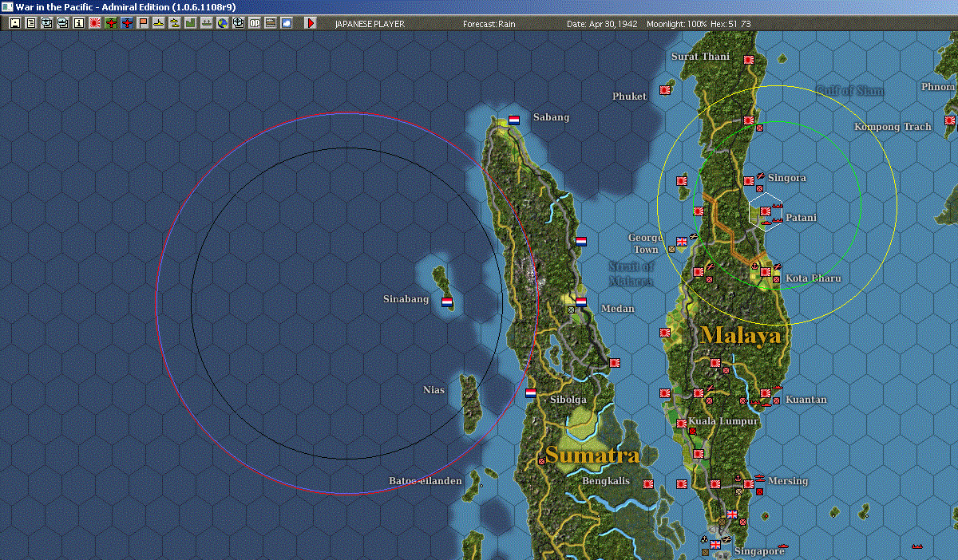Screen dimensions: 958x560
Task: Select the Japanese flag base at Kuala Lumpur
Action: (682, 423)
